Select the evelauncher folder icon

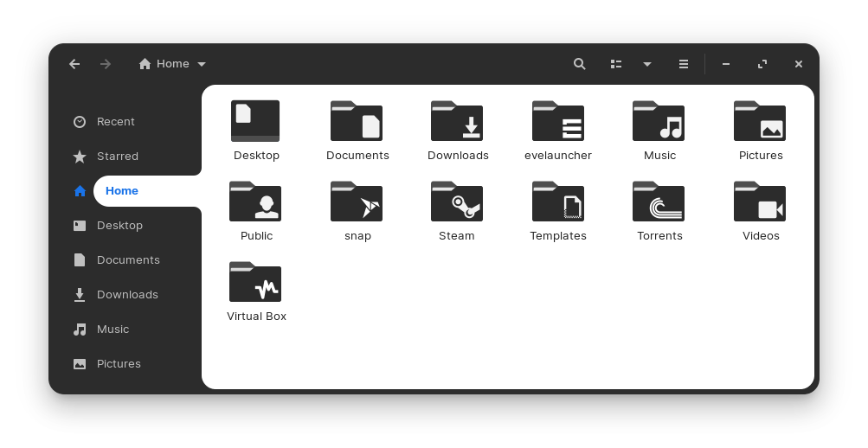pyautogui.click(x=558, y=121)
